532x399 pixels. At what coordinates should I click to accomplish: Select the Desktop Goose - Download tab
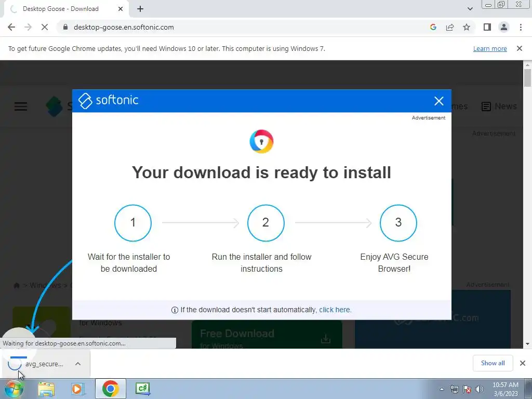tap(66, 9)
